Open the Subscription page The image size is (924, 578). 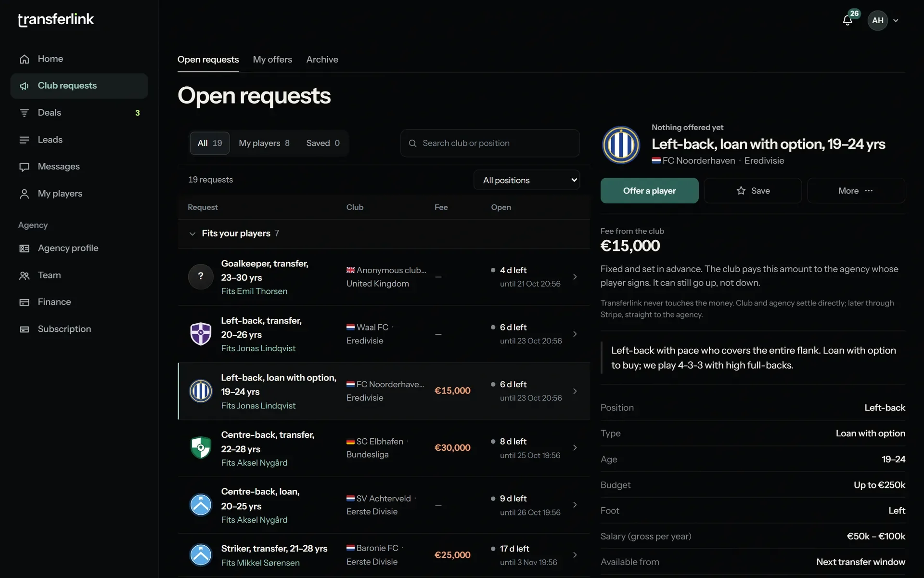tap(79, 329)
